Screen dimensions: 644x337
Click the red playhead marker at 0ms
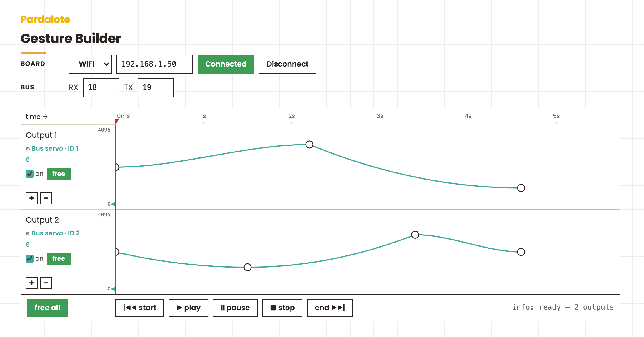click(116, 122)
